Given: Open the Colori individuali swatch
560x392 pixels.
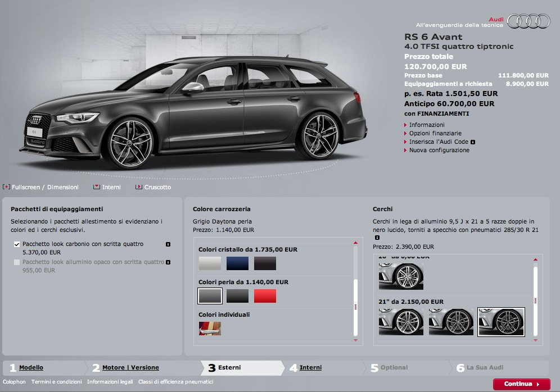Looking at the screenshot, I should point(210,329).
